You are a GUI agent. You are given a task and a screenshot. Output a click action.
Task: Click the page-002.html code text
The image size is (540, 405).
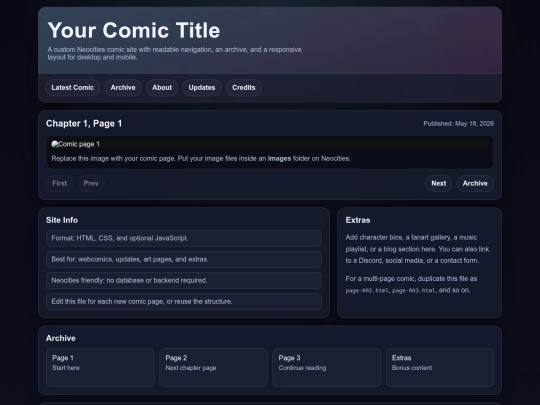pyautogui.click(x=367, y=291)
